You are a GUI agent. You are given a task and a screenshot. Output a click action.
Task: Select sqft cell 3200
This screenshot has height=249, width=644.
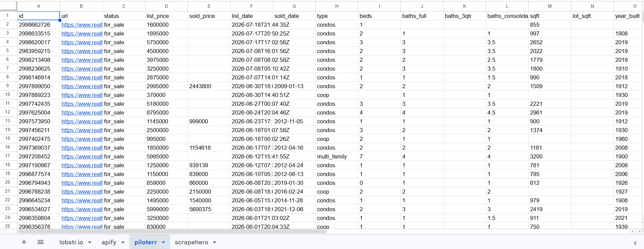(550, 156)
